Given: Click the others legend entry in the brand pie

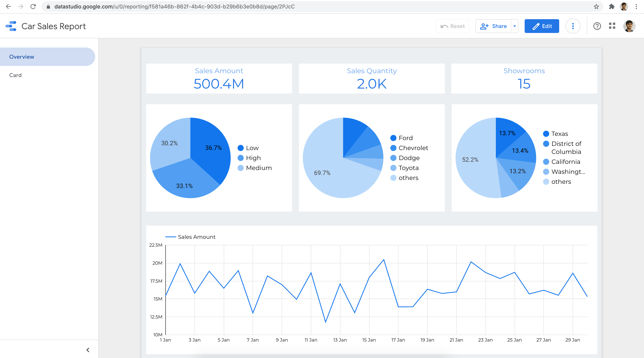Looking at the screenshot, I should tap(404, 178).
